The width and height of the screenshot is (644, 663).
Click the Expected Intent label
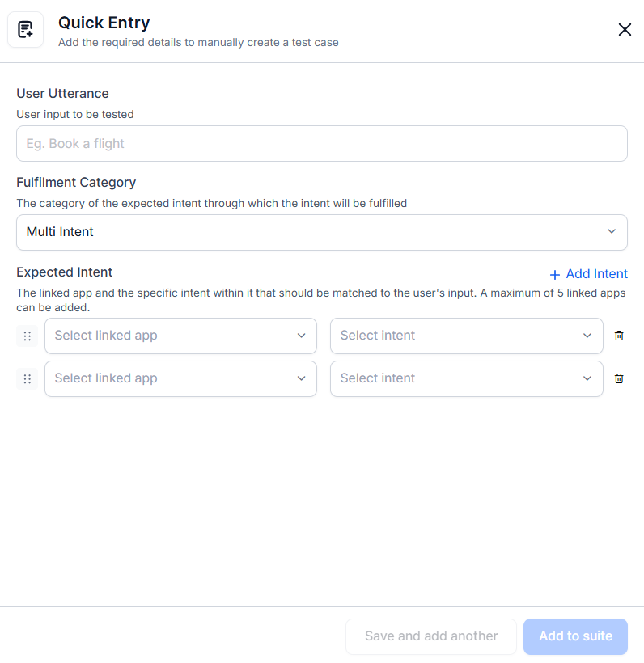pyautogui.click(x=65, y=272)
